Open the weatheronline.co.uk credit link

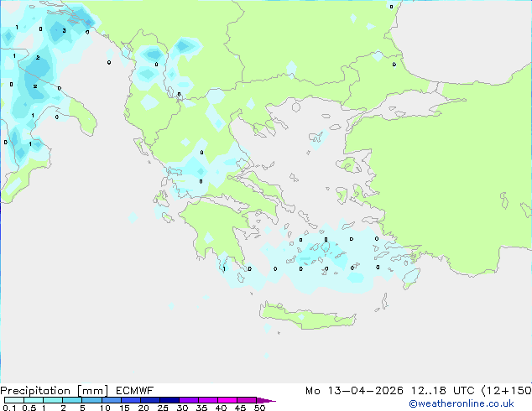tap(462, 403)
